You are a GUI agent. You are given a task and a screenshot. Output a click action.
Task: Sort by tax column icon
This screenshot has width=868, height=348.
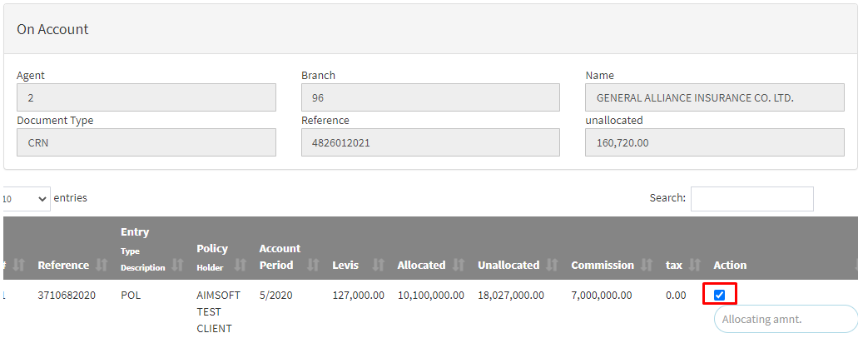pyautogui.click(x=695, y=266)
